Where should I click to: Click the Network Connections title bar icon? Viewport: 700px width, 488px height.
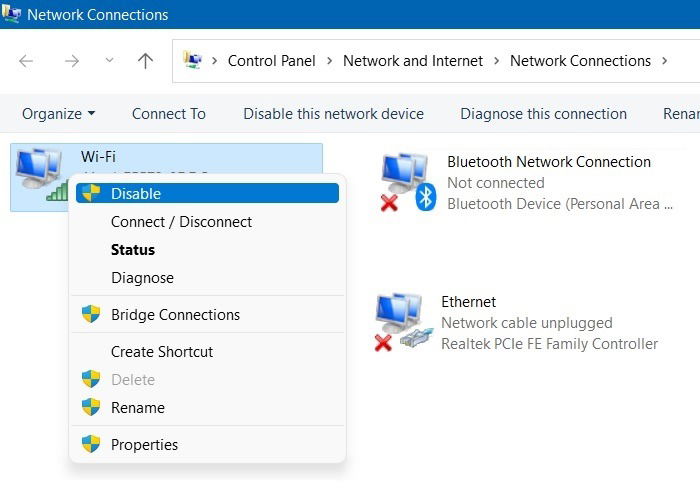(x=11, y=14)
